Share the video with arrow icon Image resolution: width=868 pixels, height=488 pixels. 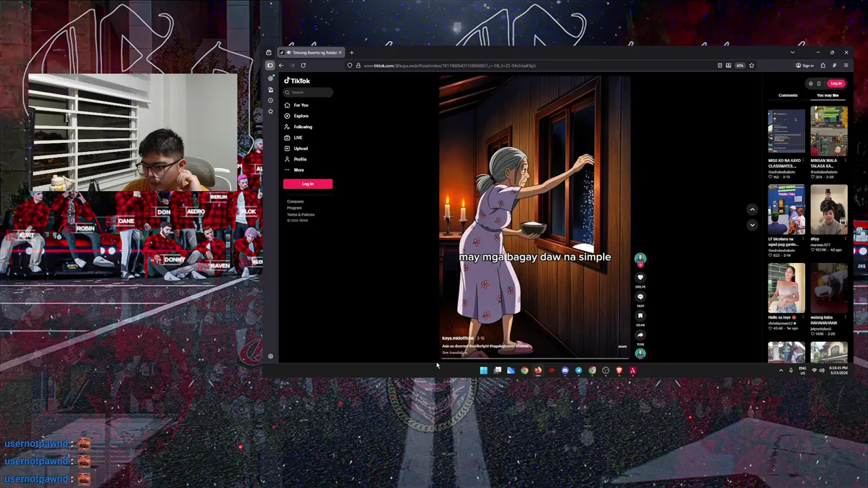click(x=640, y=335)
